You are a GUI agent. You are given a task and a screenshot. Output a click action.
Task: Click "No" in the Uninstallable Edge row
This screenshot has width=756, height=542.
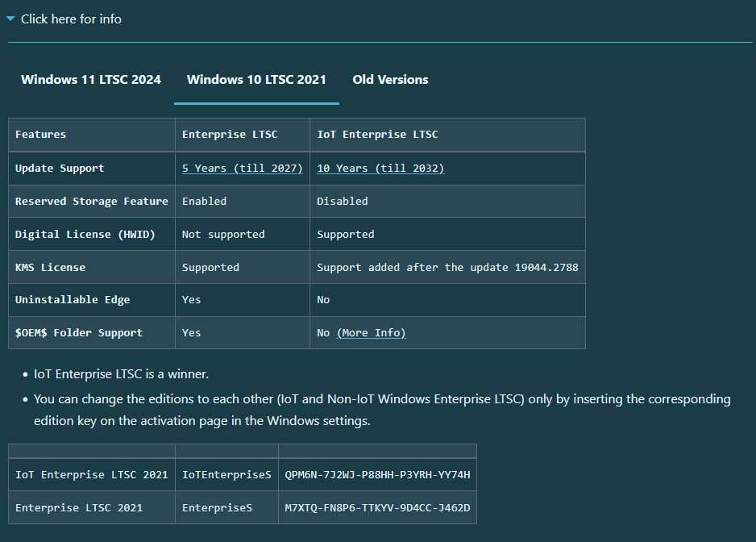[x=447, y=300]
